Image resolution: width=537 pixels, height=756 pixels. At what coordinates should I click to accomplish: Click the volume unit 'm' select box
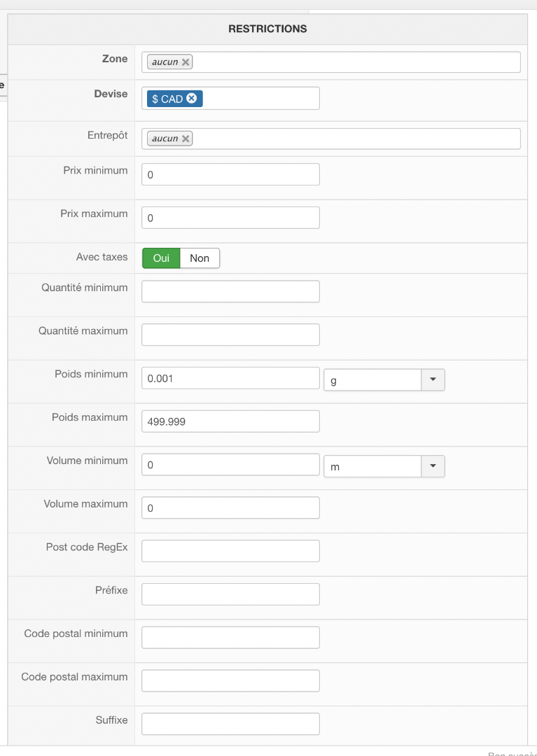(x=372, y=466)
